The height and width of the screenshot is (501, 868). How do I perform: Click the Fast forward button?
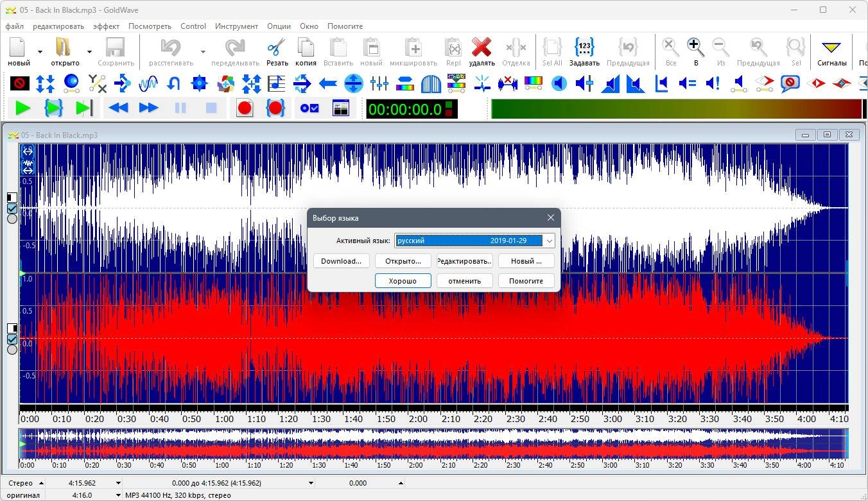[x=149, y=108]
